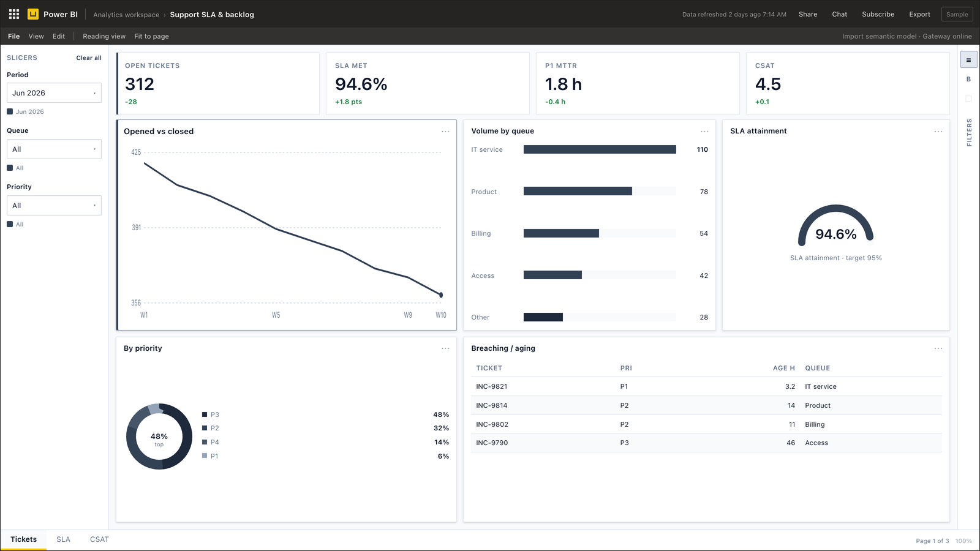Click the Data refreshed 2 days ago status
The height and width of the screenshot is (551, 980).
coord(734,14)
